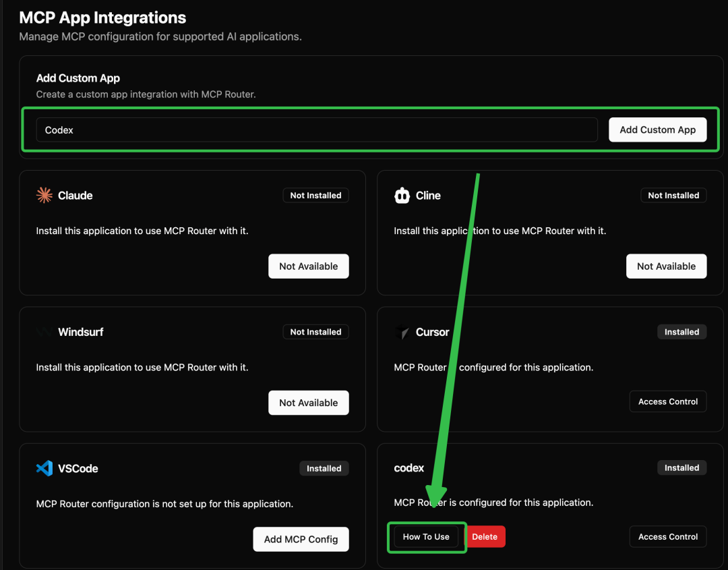Open How To Use for codex
728x570 pixels.
(x=426, y=537)
